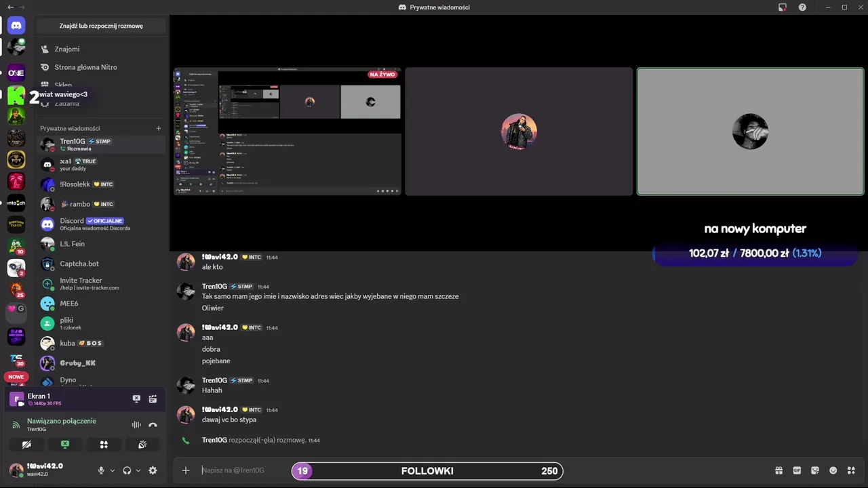This screenshot has width=868, height=488.
Task: Deafen with headphones icon
Action: click(x=127, y=470)
